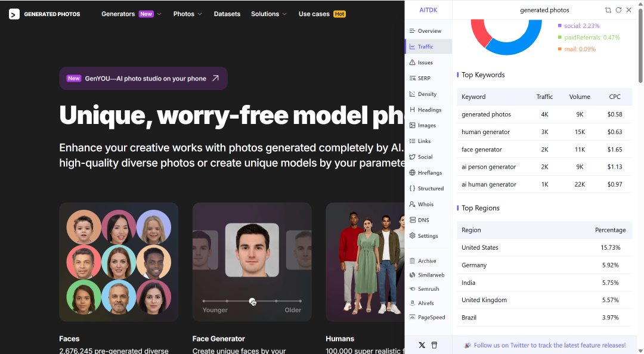644x354 pixels.
Task: Click the AITDK panel vertical scrollbar
Action: click(640, 45)
